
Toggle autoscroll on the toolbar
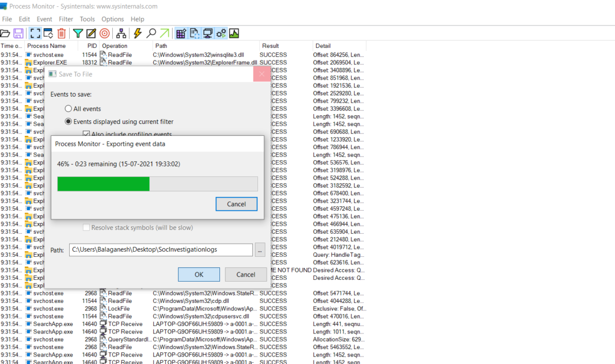click(48, 33)
